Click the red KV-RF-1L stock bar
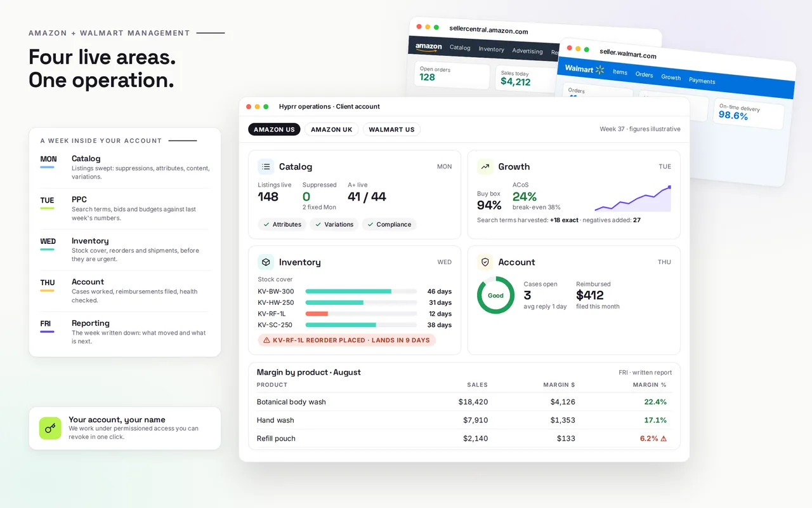Screen dimensions: 812x508 317,314
